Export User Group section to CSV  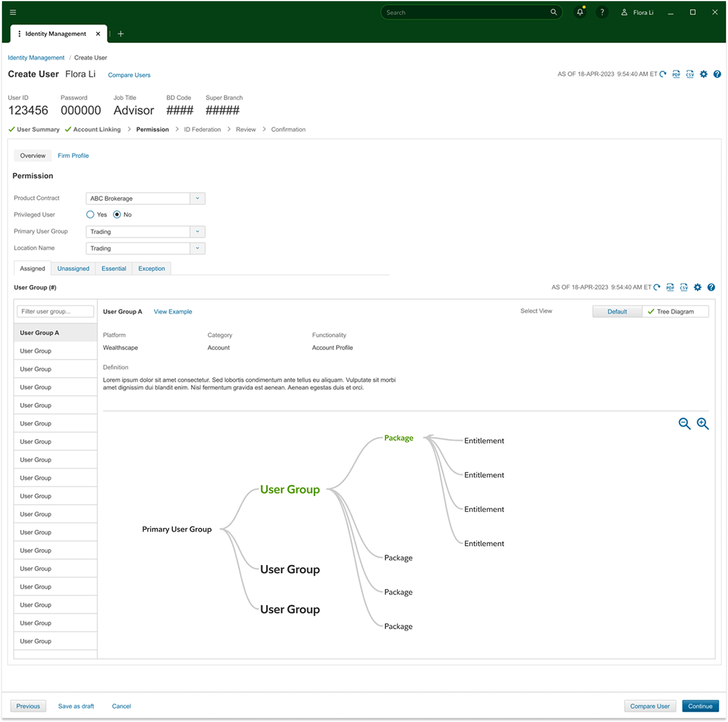(684, 287)
